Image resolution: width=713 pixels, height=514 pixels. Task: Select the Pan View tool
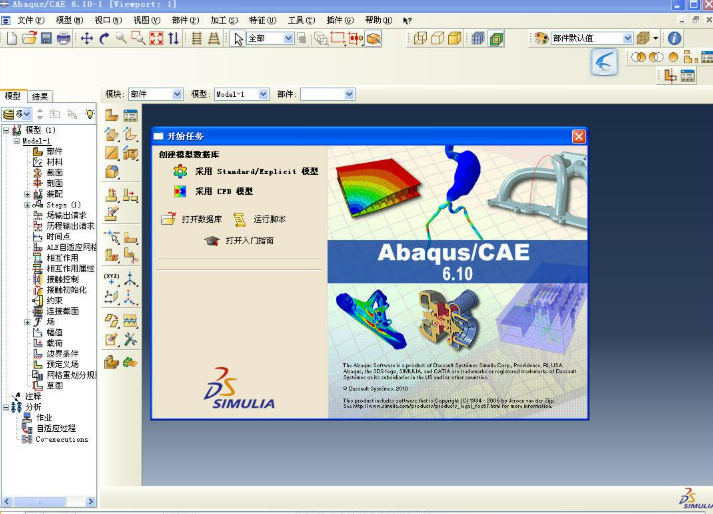(x=86, y=38)
